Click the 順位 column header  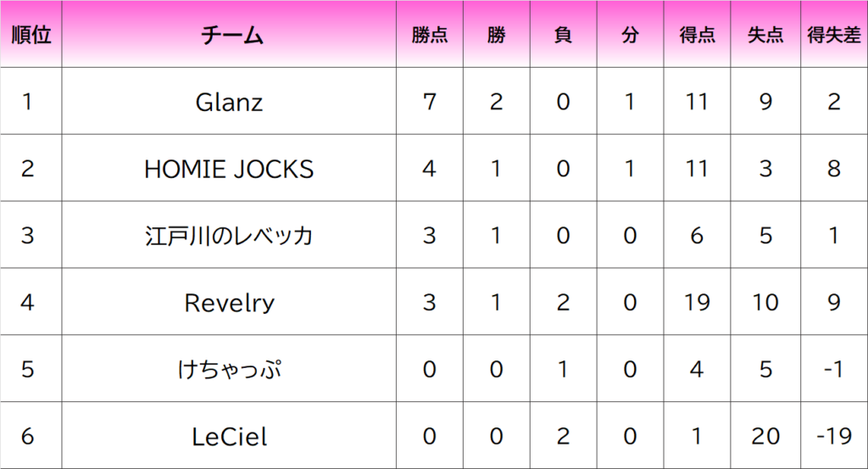[31, 34]
